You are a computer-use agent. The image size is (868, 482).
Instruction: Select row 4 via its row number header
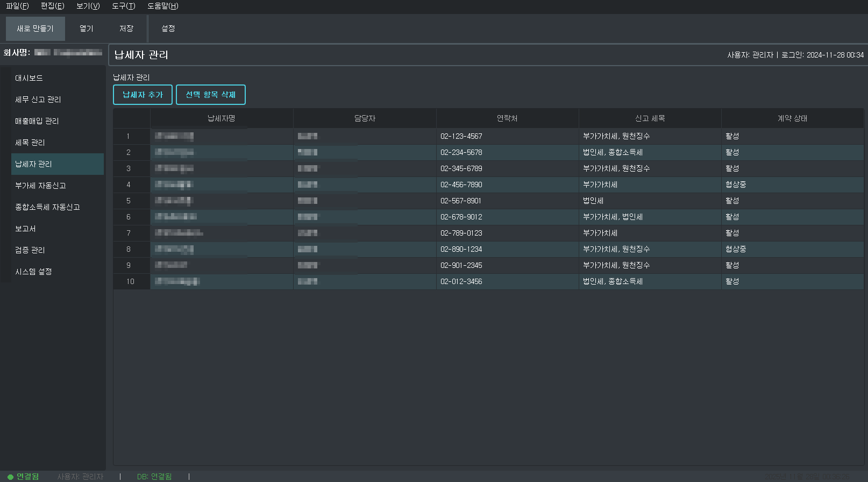pyautogui.click(x=129, y=185)
